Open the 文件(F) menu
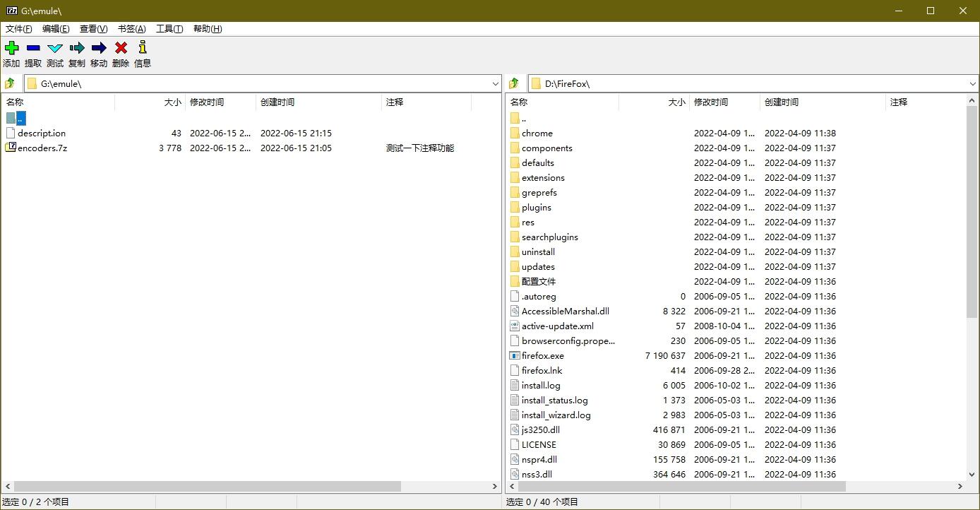The image size is (980, 510). [18, 29]
